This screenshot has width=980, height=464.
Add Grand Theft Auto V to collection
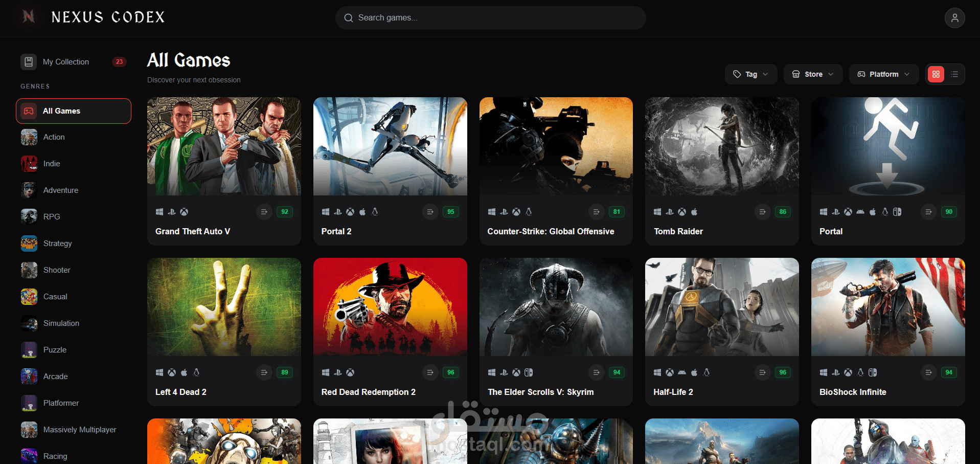coord(264,212)
